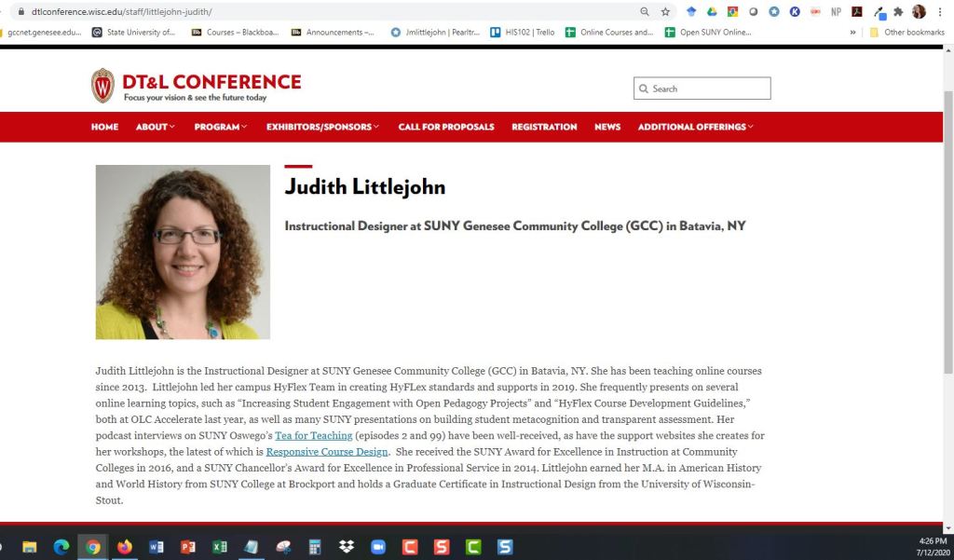Toggle the Chrome profile avatar menu
This screenshot has height=560, width=954.
(x=917, y=12)
